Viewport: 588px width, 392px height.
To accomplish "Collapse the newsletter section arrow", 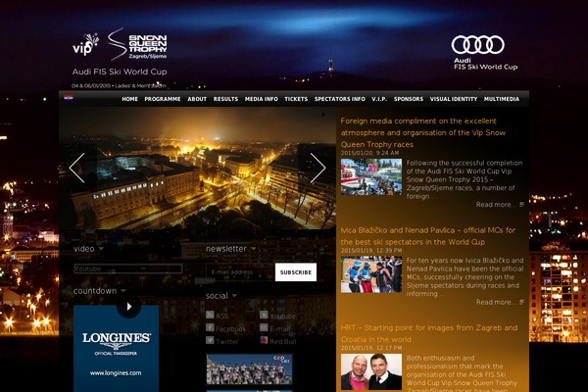I will click(x=254, y=248).
